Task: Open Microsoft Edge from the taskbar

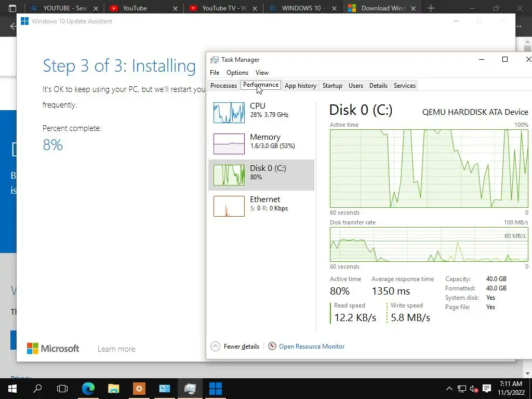Action: point(88,389)
